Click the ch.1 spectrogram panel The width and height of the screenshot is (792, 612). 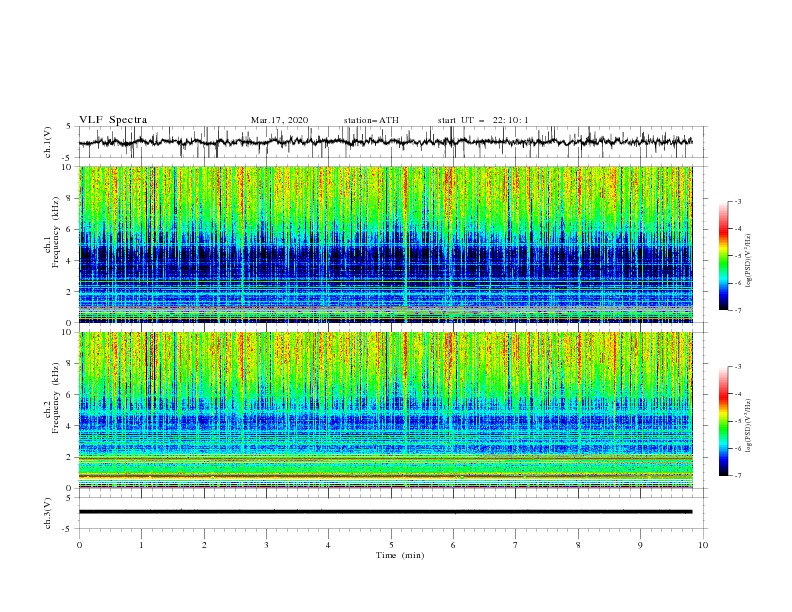pos(386,244)
